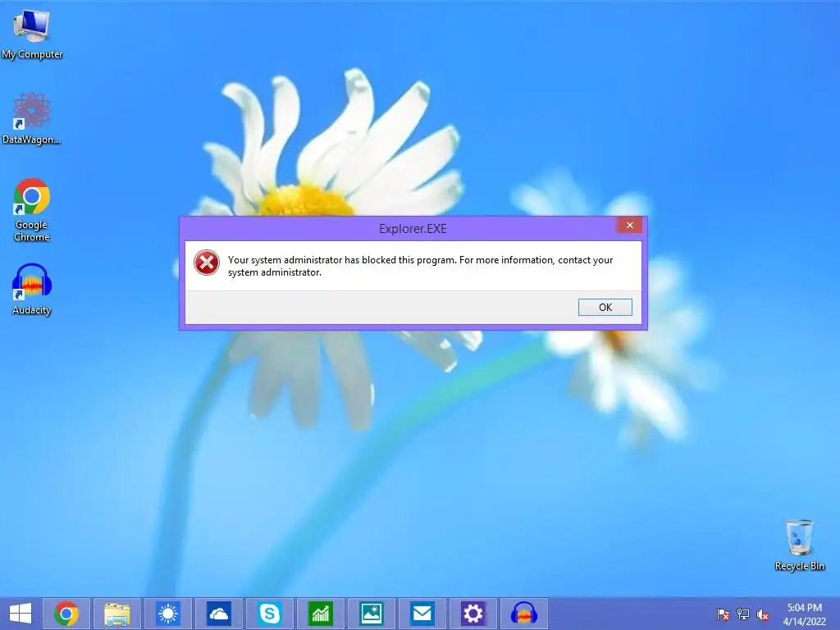Screen dimensions: 840x630
Task: Open the Mail app in the taskbar
Action: point(422,614)
